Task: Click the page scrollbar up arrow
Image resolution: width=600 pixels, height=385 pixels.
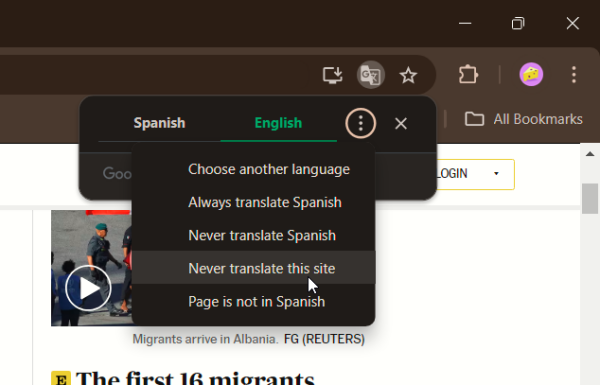Action: (x=590, y=154)
